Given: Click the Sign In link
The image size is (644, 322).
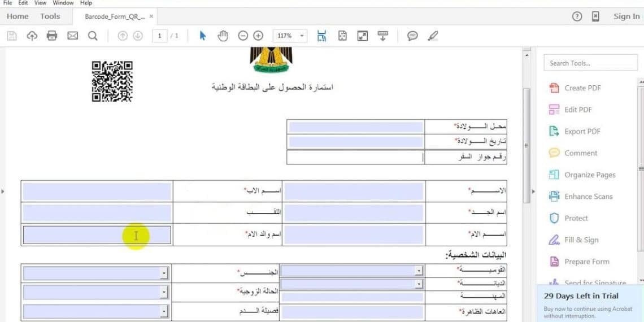Looking at the screenshot, I should [626, 16].
